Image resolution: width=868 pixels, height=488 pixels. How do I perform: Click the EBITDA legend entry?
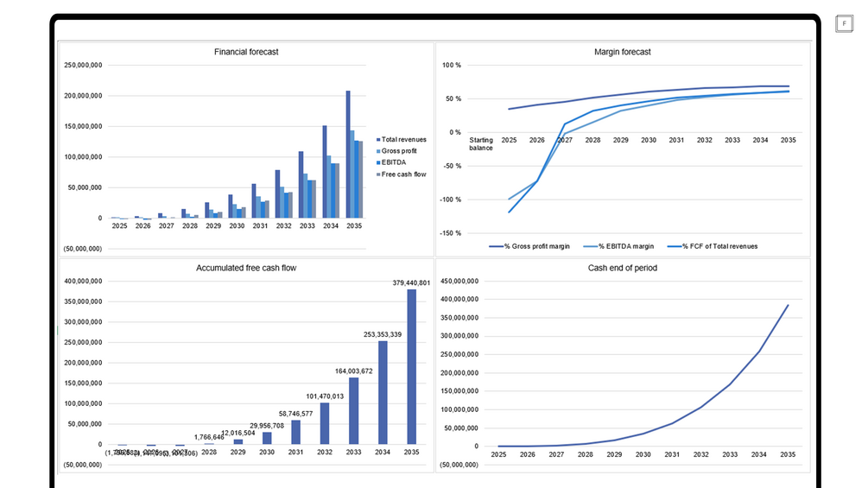(x=391, y=162)
